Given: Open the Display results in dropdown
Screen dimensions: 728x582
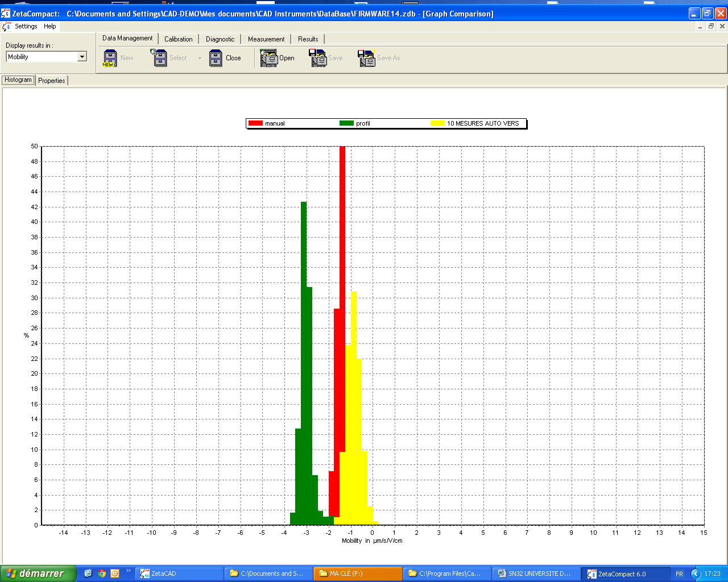Looking at the screenshot, I should pyautogui.click(x=82, y=57).
